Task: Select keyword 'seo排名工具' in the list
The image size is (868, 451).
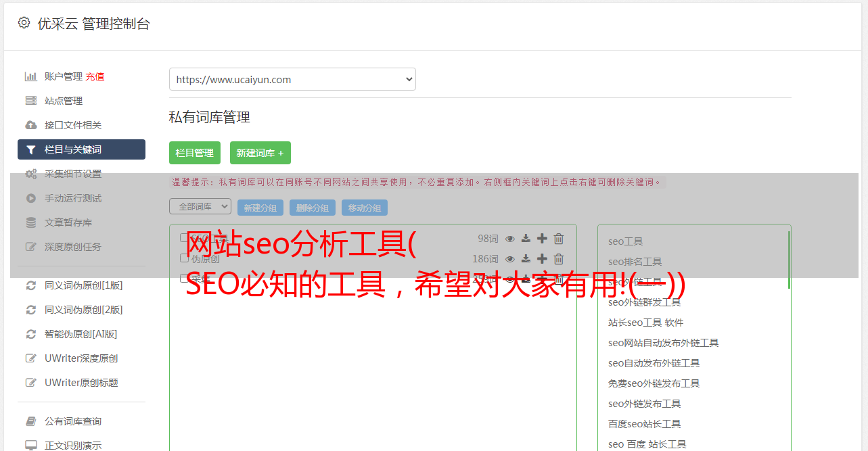Action: coord(635,262)
